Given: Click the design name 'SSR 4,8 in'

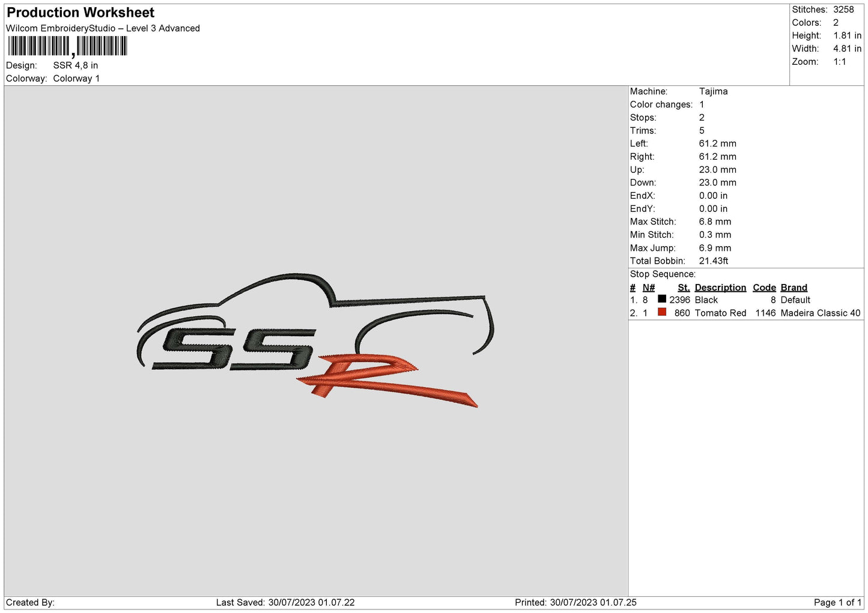Looking at the screenshot, I should [x=76, y=65].
